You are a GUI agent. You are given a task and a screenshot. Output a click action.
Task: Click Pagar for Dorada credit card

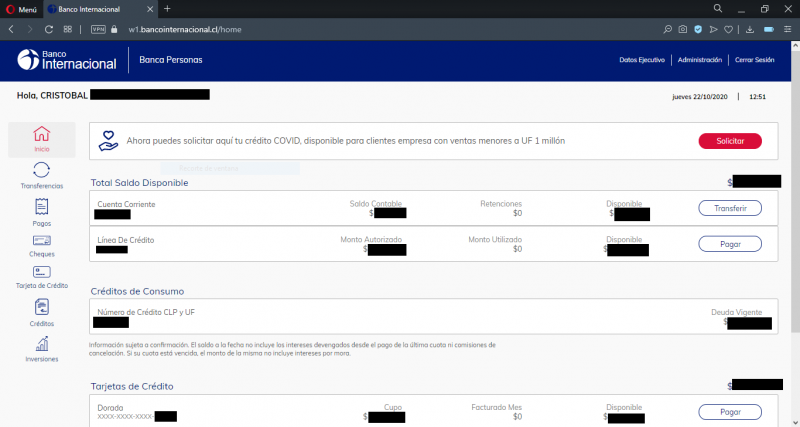[x=729, y=412]
